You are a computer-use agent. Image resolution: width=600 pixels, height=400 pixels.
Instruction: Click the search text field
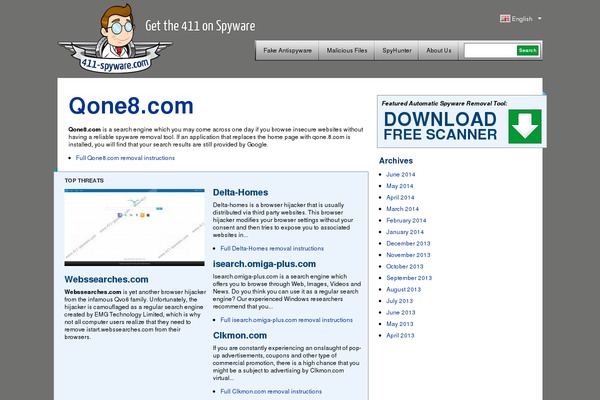click(x=490, y=51)
